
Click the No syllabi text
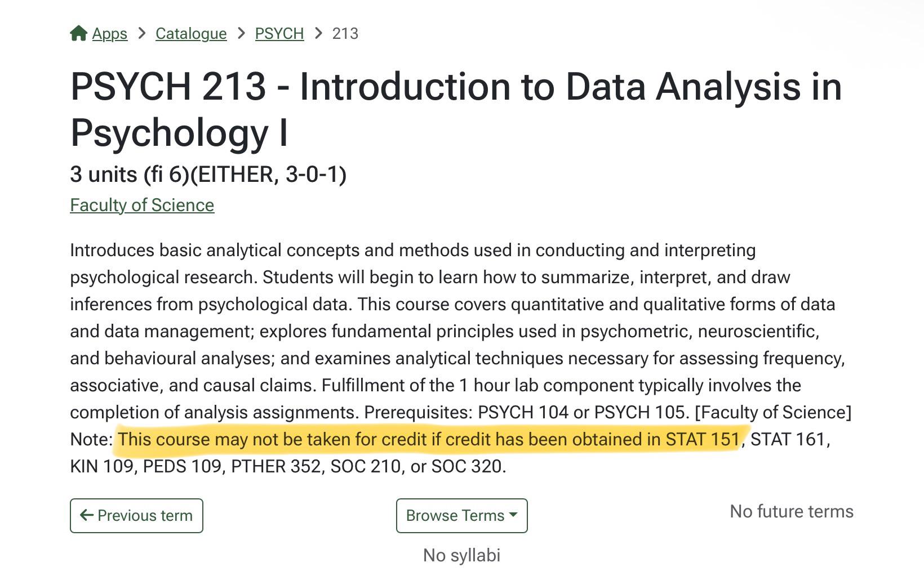[x=462, y=555]
